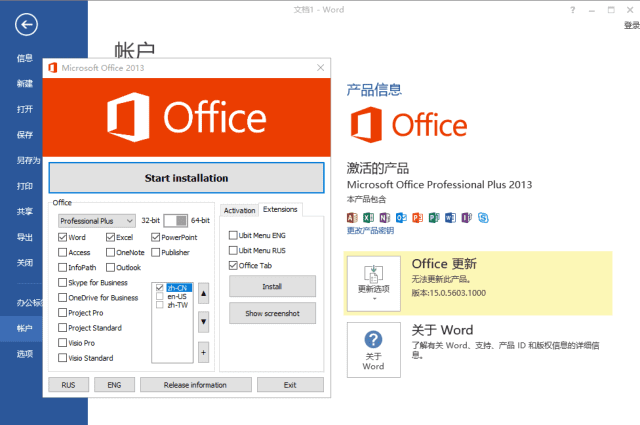Viewport: 640px width, 425px height.
Task: Open the Professional Plus edition dropdown
Action: click(97, 221)
